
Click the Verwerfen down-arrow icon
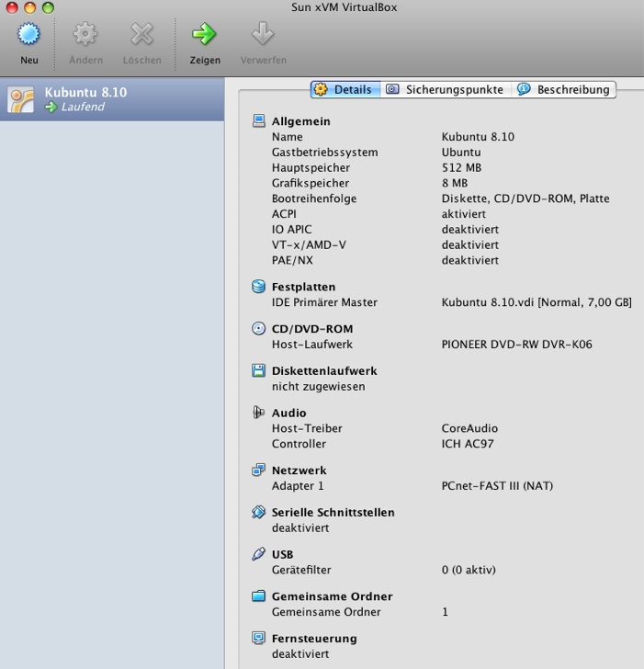263,33
